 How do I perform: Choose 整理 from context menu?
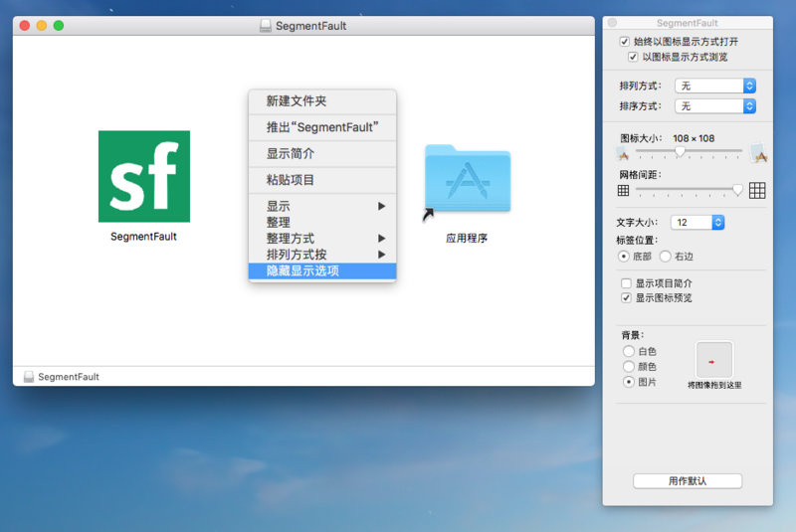(x=322, y=222)
